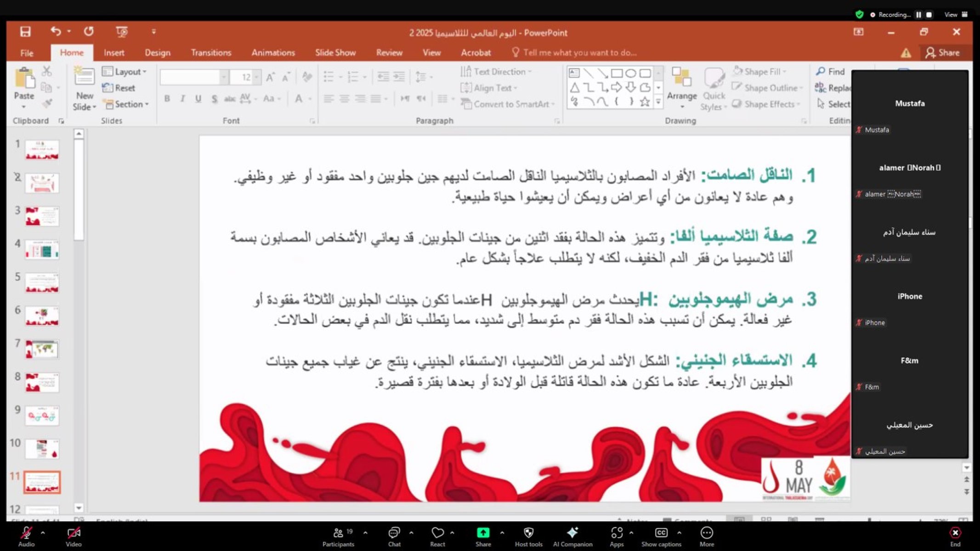The height and width of the screenshot is (551, 980).
Task: Open the Shape Effects dropdown
Action: click(x=765, y=104)
